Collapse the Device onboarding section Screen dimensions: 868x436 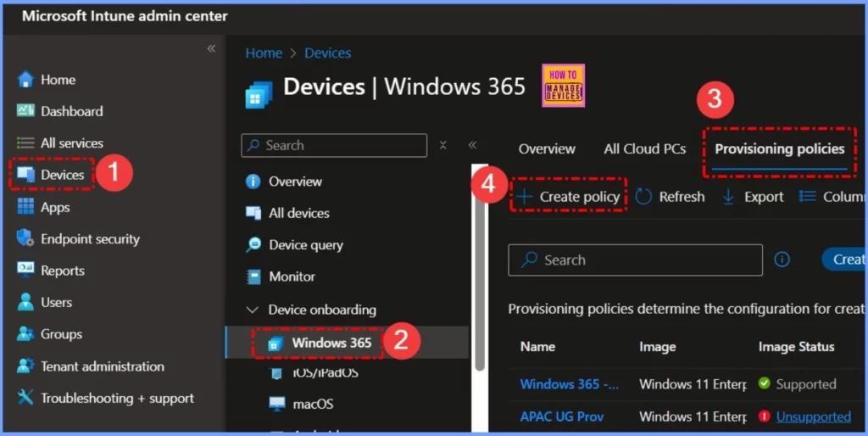click(x=253, y=310)
